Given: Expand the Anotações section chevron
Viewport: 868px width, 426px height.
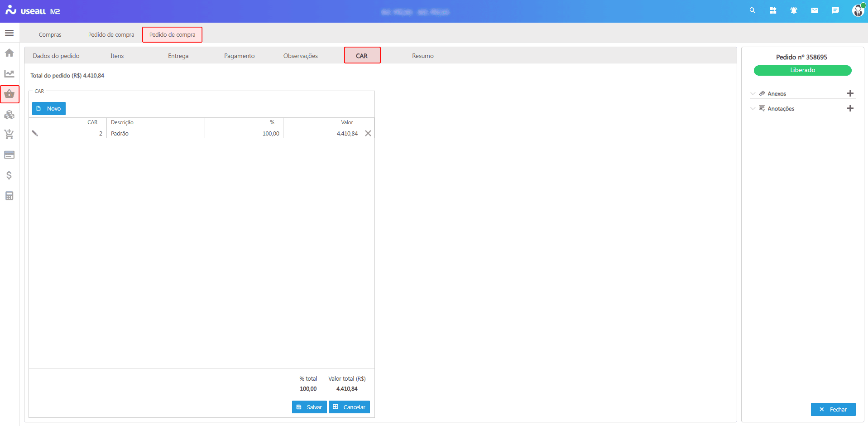Looking at the screenshot, I should click(x=753, y=109).
